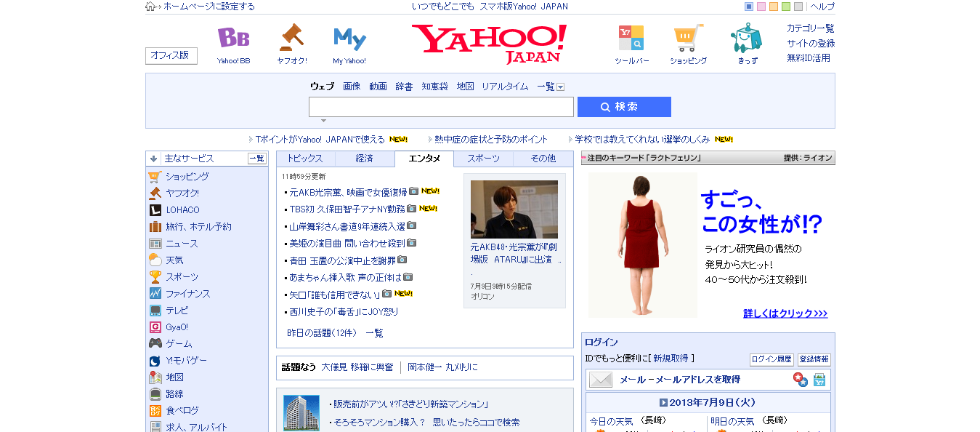This screenshot has width=980, height=432.
Task: Open the My Yahoo! icon
Action: [x=349, y=39]
